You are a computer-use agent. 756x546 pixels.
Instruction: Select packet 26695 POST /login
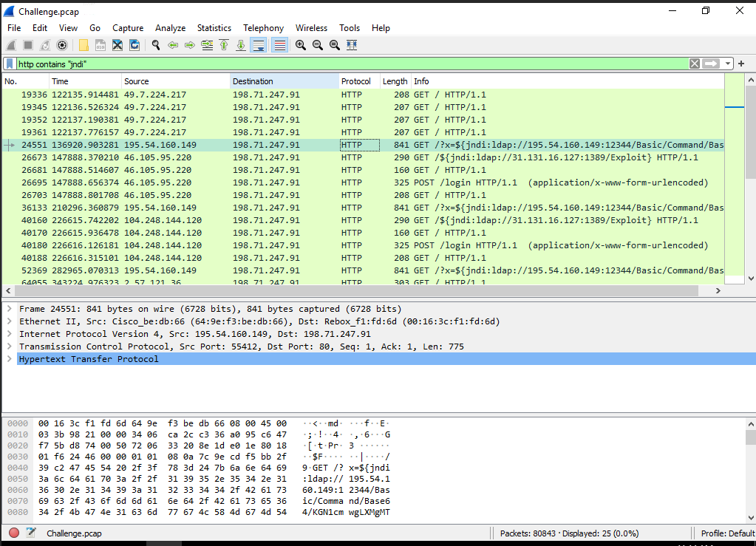[x=363, y=182]
